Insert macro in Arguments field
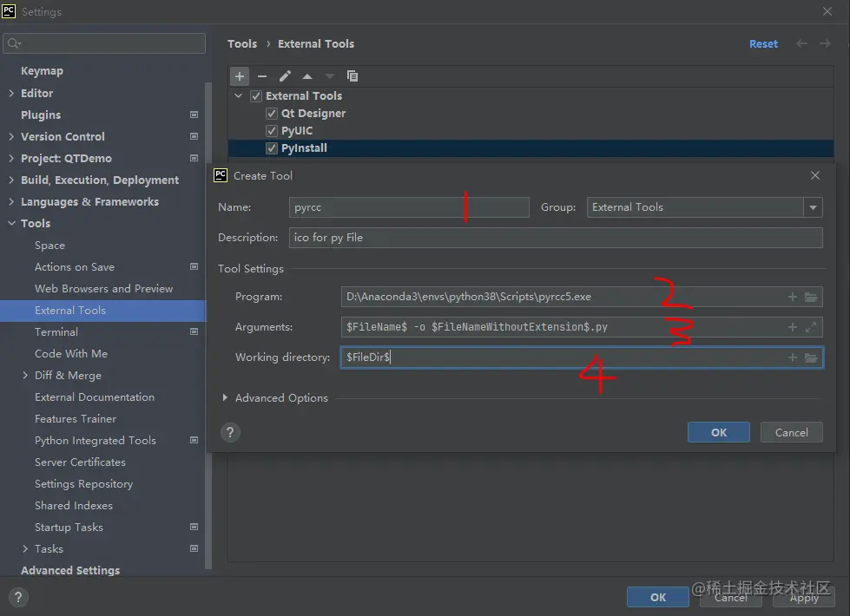This screenshot has height=616, width=850. (x=793, y=327)
